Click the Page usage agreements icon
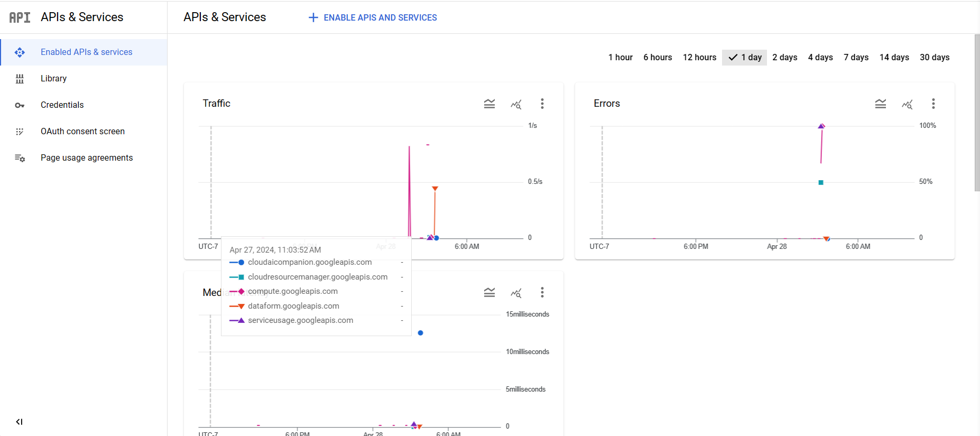The width and height of the screenshot is (980, 436). click(x=20, y=158)
